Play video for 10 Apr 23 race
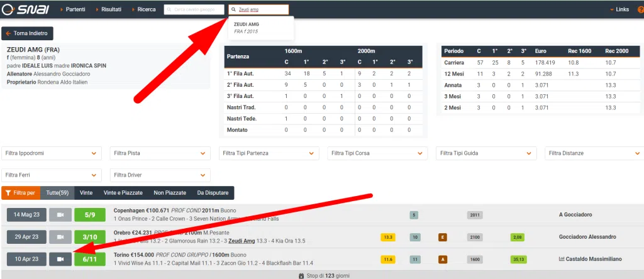 60,259
